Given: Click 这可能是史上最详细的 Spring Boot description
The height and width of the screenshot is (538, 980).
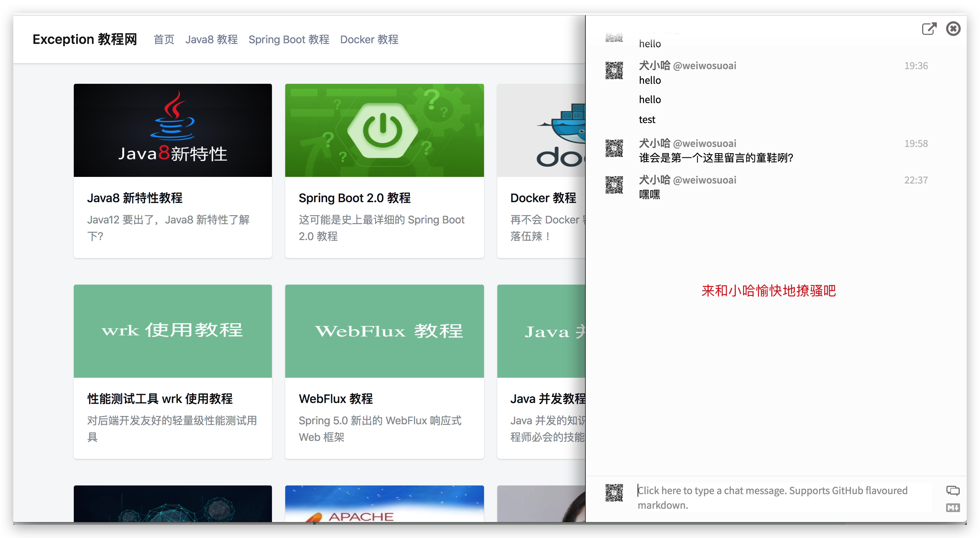Looking at the screenshot, I should pyautogui.click(x=382, y=228).
